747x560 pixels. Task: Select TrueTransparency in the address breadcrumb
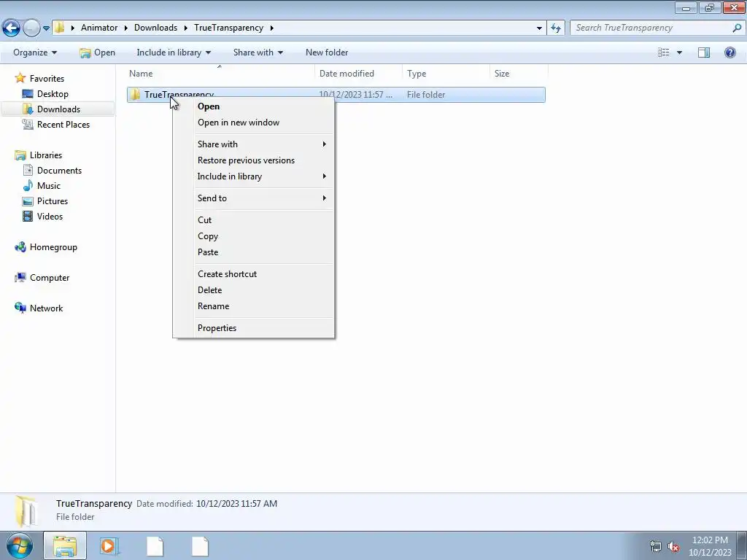click(x=228, y=28)
